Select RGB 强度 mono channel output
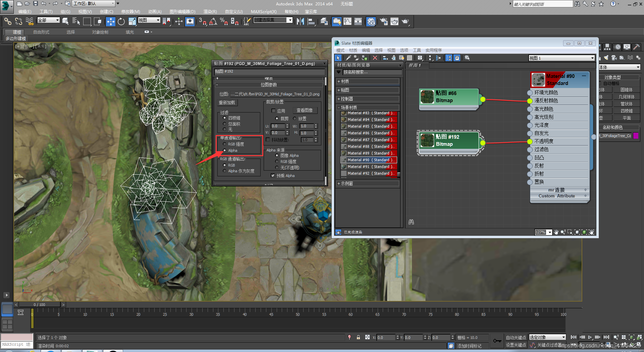 pos(224,144)
